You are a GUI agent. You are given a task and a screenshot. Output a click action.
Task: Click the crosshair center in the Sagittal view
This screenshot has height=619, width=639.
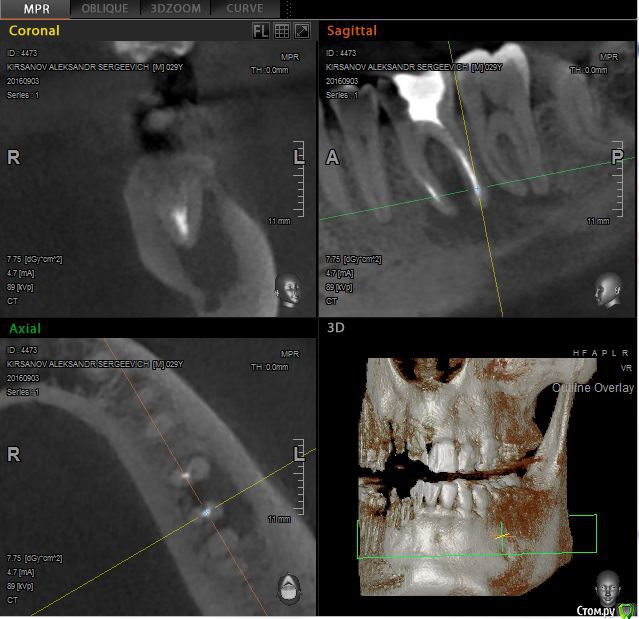coord(477,187)
